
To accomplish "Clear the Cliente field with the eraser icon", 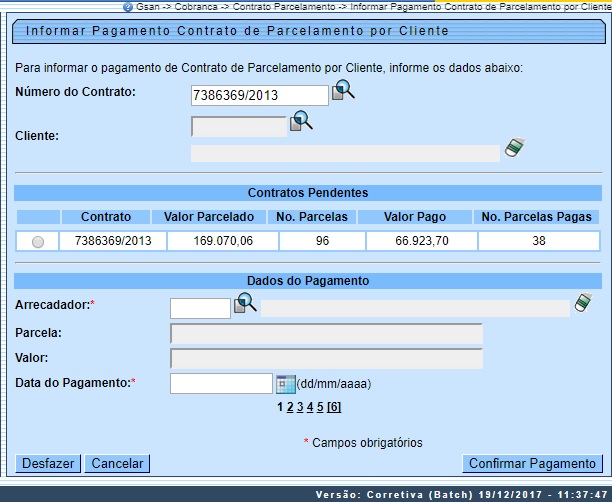I will [515, 149].
